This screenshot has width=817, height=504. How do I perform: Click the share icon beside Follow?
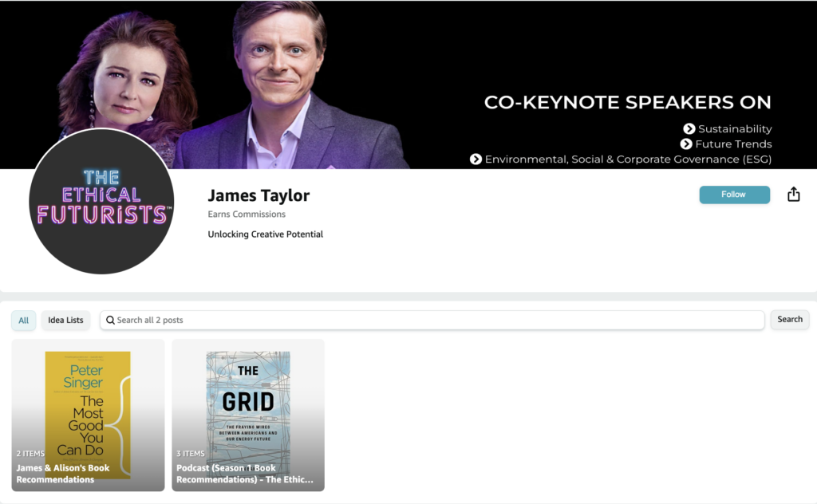[794, 195]
